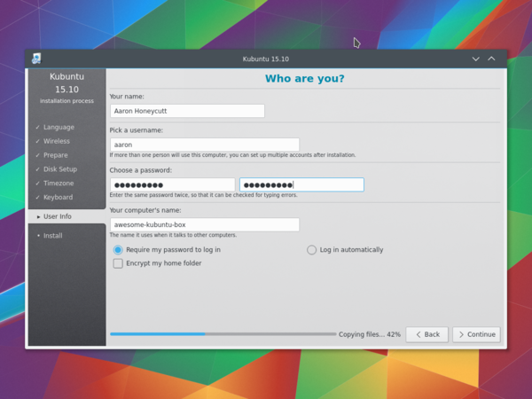Click the installer icon in the title bar
532x399 pixels.
click(36, 59)
